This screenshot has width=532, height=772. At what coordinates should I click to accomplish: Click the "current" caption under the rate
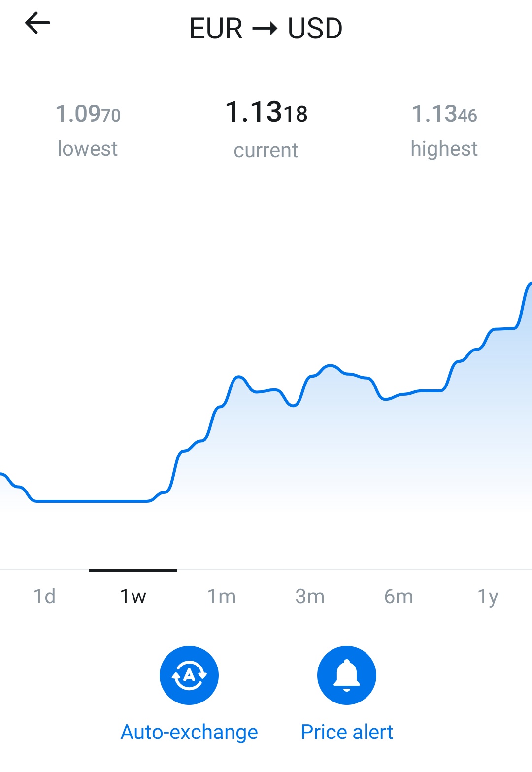(266, 150)
